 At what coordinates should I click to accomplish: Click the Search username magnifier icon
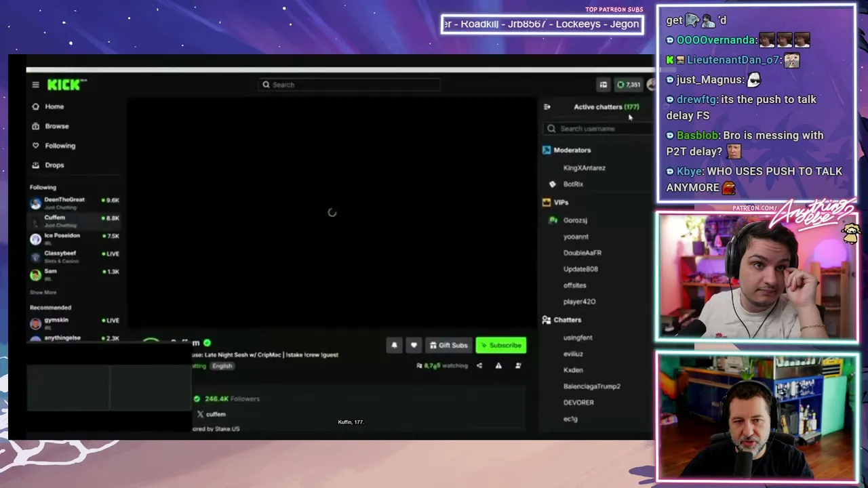[551, 129]
